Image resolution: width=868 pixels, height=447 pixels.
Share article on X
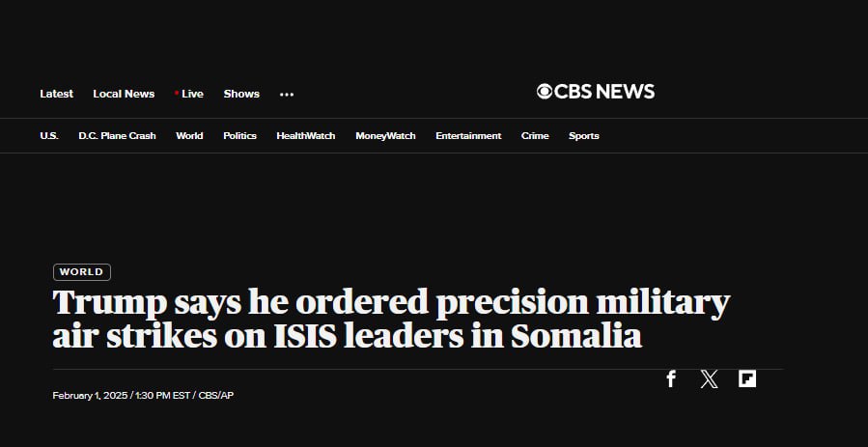click(x=710, y=379)
